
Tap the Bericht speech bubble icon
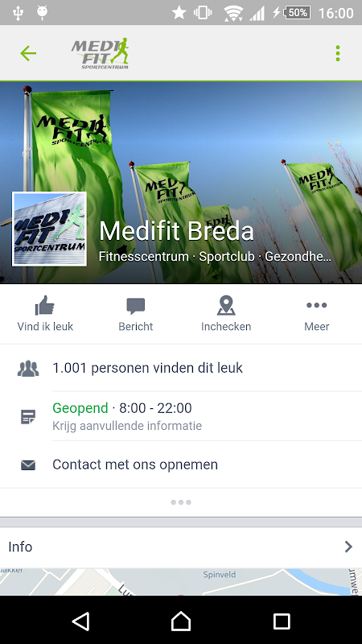tap(135, 306)
